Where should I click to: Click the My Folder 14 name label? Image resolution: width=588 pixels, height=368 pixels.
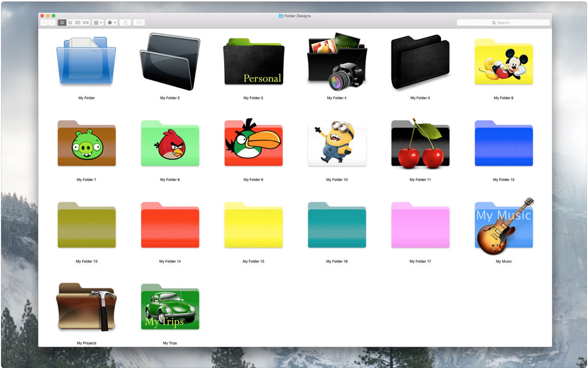coord(170,261)
